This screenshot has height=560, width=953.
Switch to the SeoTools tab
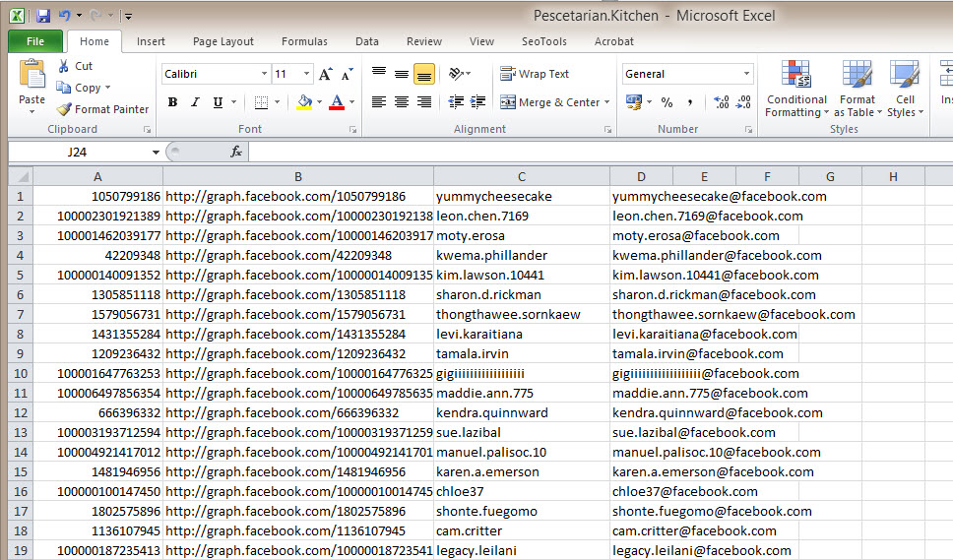pyautogui.click(x=544, y=41)
